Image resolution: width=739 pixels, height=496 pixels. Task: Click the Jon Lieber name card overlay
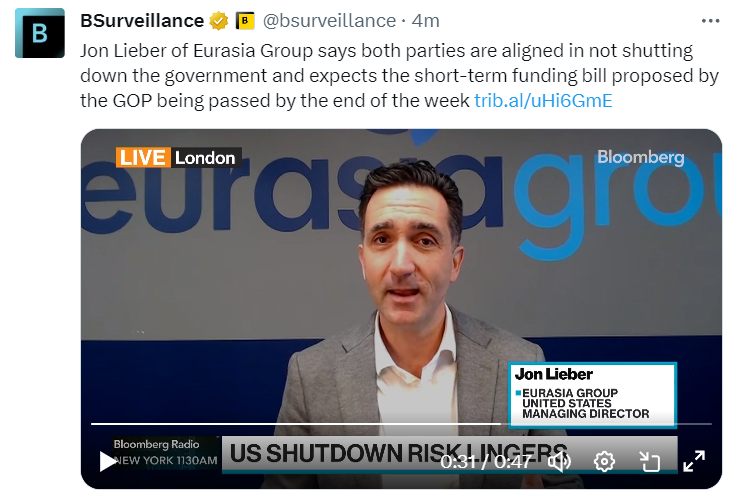592,395
